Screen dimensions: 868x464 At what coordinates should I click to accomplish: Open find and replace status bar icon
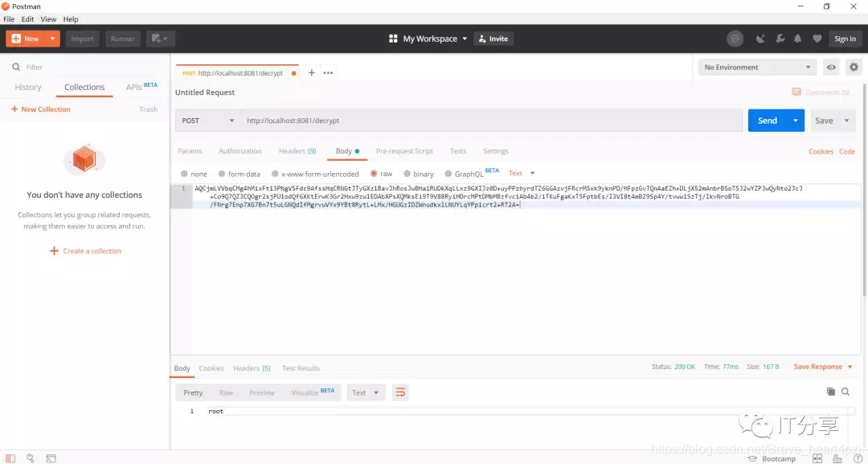pos(30,458)
